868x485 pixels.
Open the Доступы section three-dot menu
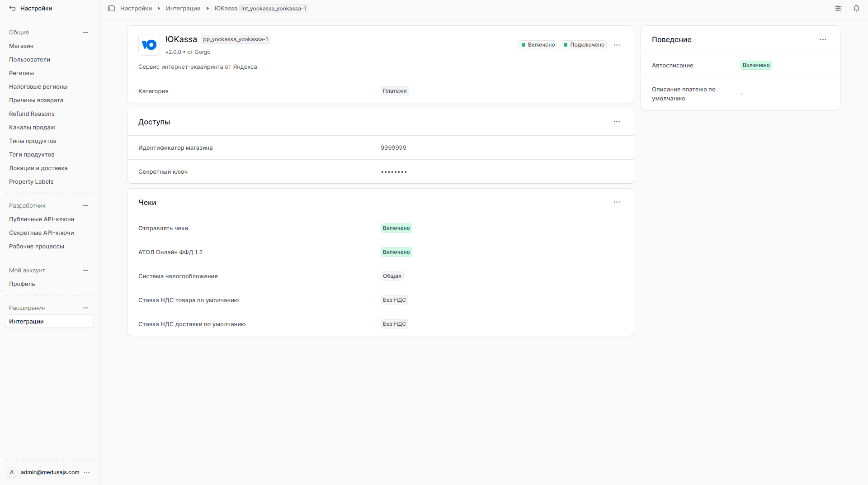[x=617, y=122]
